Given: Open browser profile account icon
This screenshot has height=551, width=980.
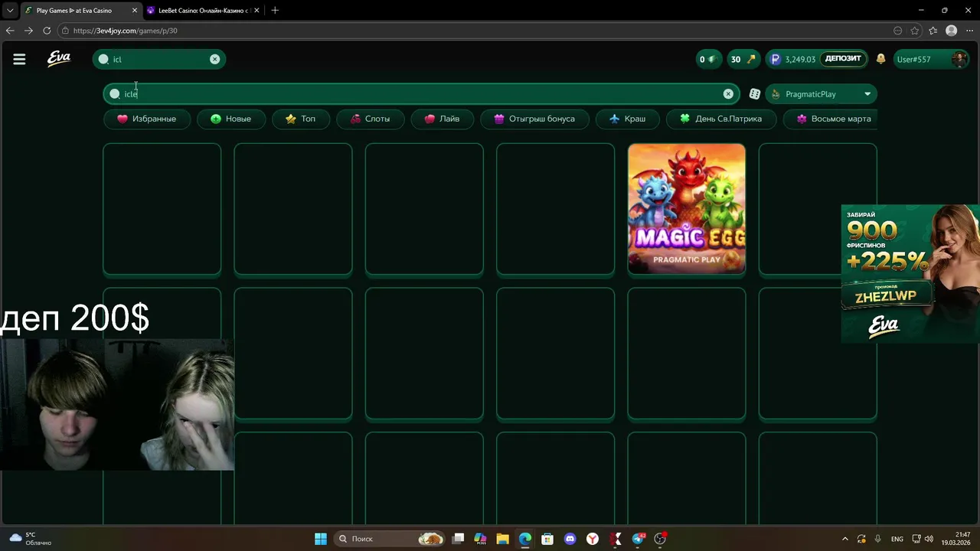Looking at the screenshot, I should [x=952, y=31].
